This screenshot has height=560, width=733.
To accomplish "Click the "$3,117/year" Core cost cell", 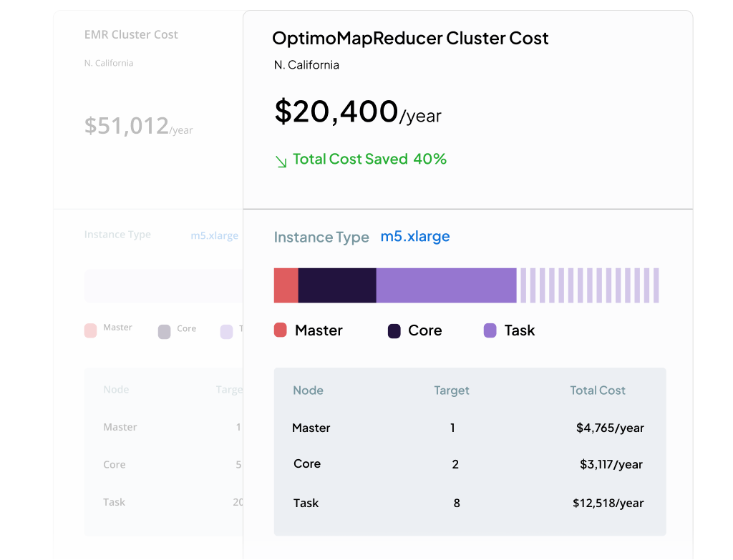I will click(611, 464).
